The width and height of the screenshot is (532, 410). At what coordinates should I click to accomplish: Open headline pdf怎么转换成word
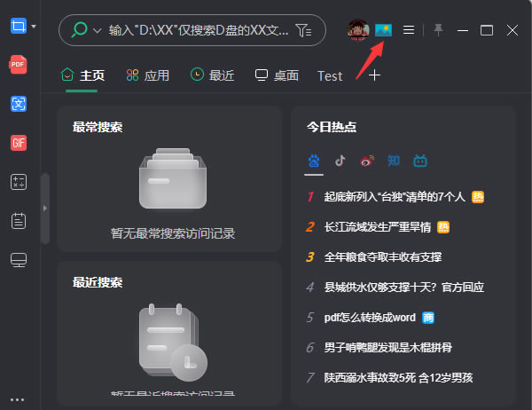click(370, 318)
